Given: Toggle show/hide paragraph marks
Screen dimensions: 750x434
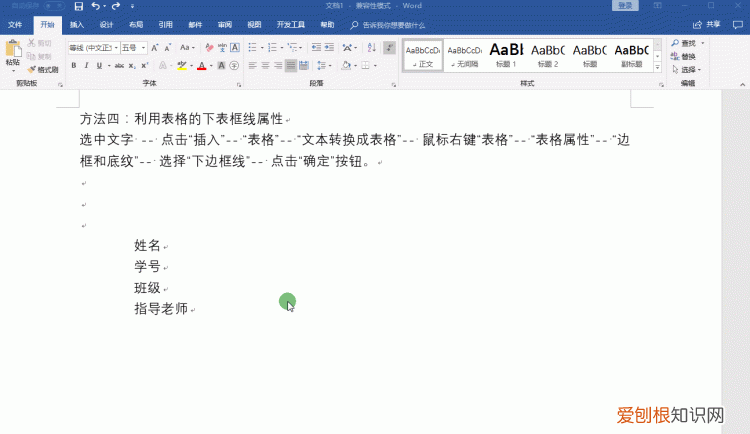Looking at the screenshot, I should [389, 47].
